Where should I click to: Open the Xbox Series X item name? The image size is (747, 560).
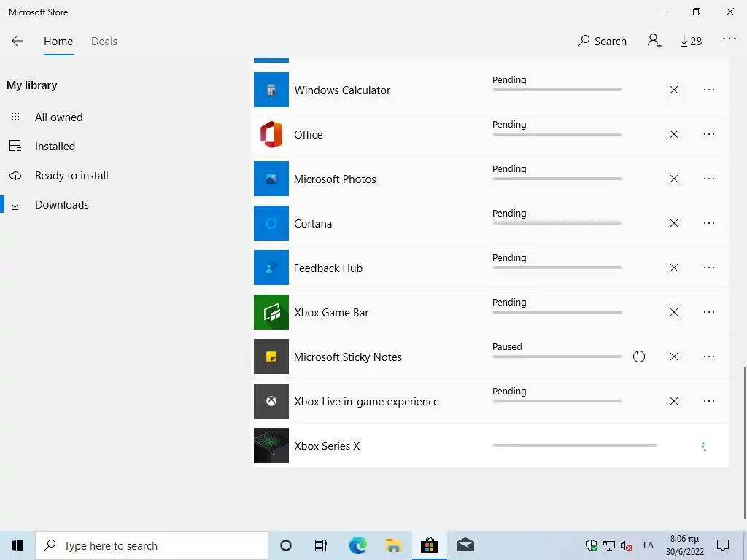pyautogui.click(x=327, y=446)
